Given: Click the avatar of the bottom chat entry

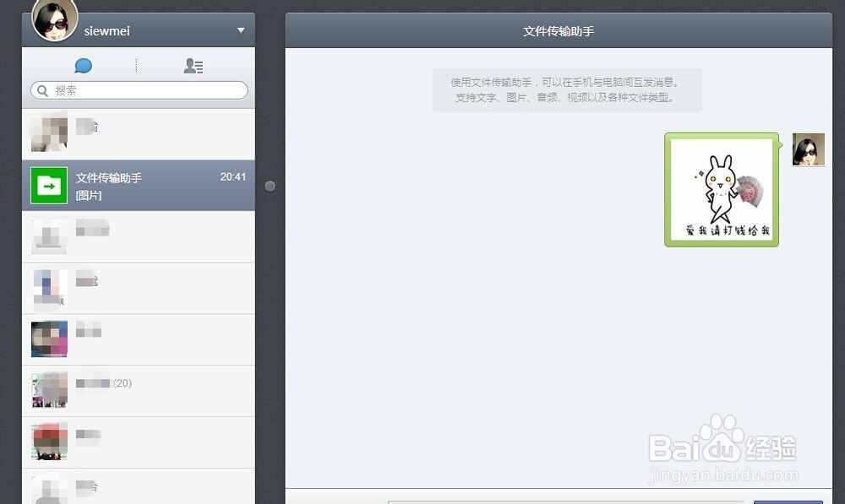Looking at the screenshot, I should (x=48, y=490).
